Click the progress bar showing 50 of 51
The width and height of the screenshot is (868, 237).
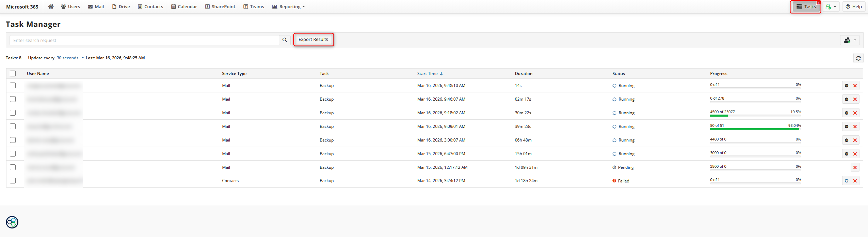[755, 129]
